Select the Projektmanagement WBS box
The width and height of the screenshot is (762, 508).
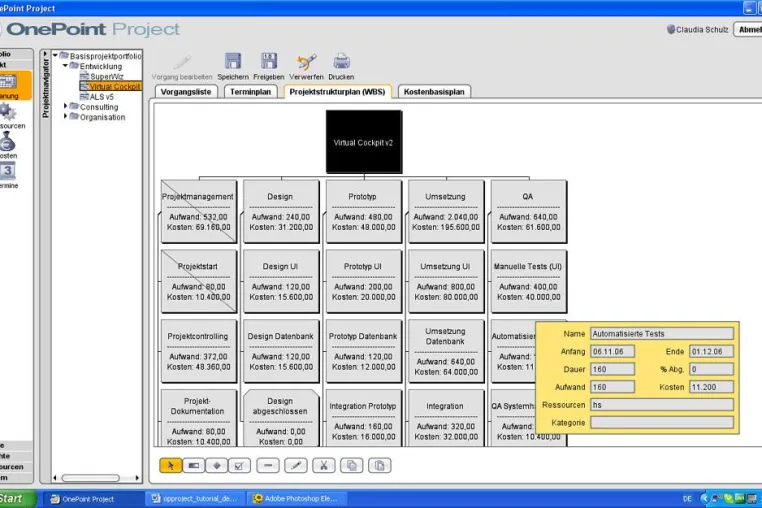click(x=199, y=211)
